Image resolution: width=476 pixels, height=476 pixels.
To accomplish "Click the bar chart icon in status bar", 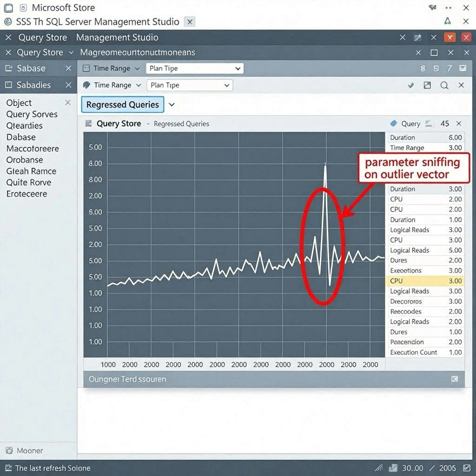I will click(x=393, y=468).
